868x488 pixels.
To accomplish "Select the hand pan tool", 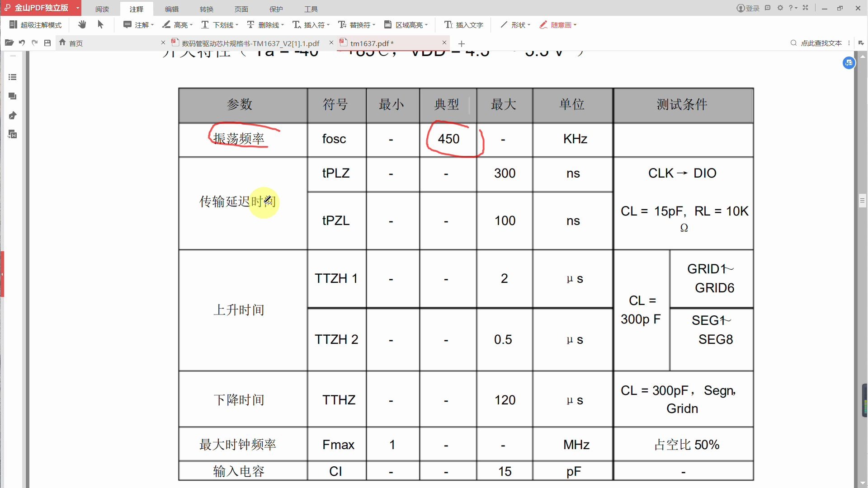I will (x=82, y=24).
